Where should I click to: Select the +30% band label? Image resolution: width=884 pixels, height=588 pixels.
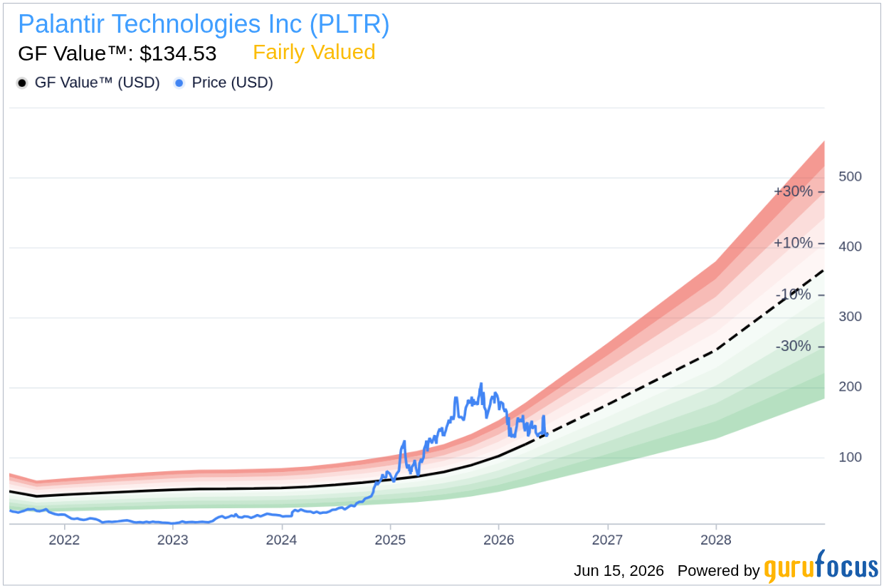pyautogui.click(x=793, y=191)
